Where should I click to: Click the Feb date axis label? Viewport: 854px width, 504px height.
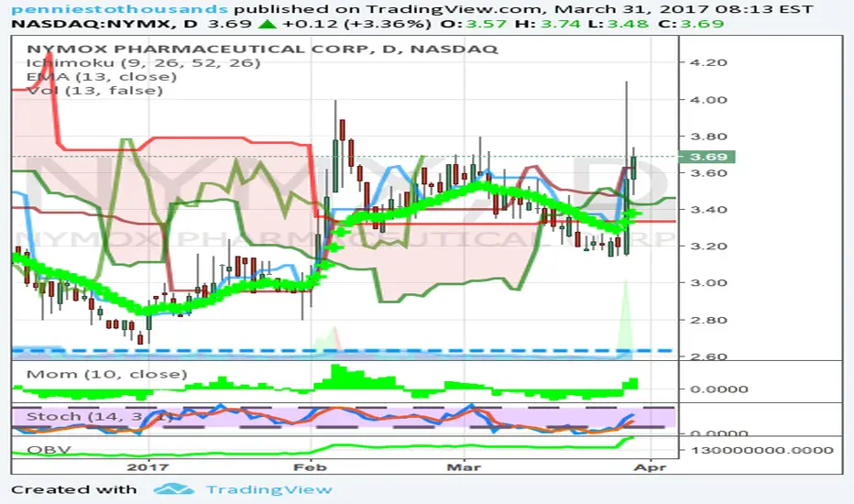coord(310,467)
